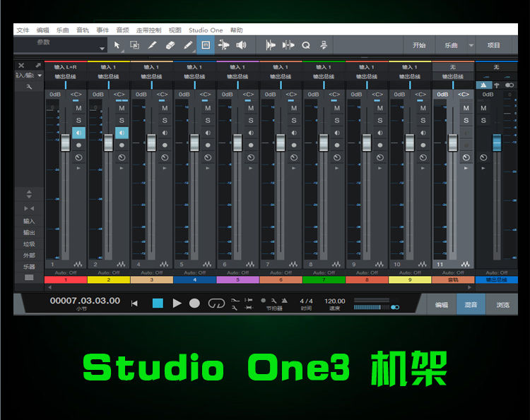Disable monitor on channel 1

point(78,133)
